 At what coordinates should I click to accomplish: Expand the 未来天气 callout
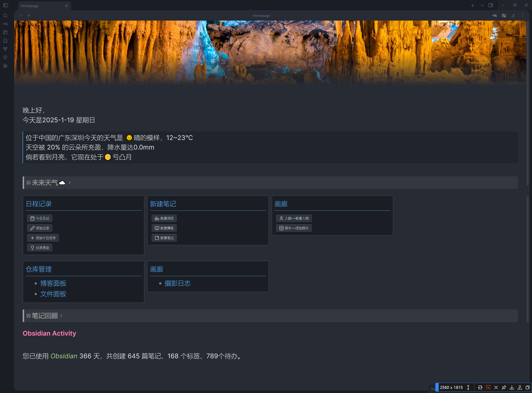(70, 183)
